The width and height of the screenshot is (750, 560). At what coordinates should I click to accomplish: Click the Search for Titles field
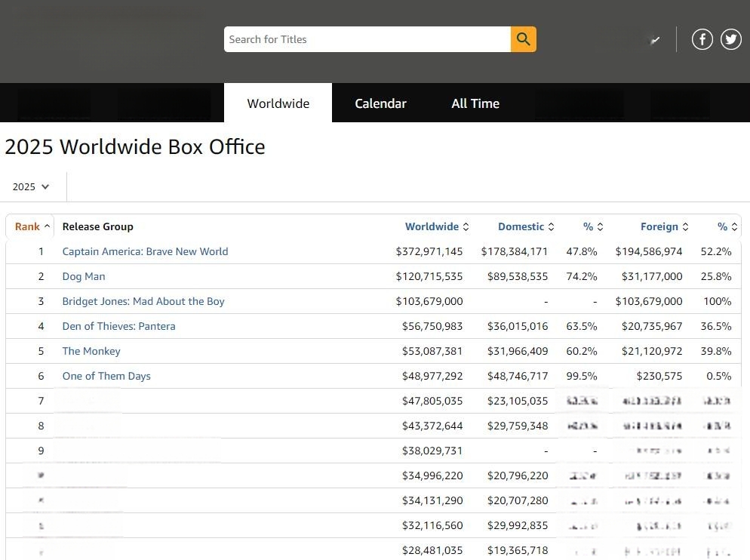point(367,39)
